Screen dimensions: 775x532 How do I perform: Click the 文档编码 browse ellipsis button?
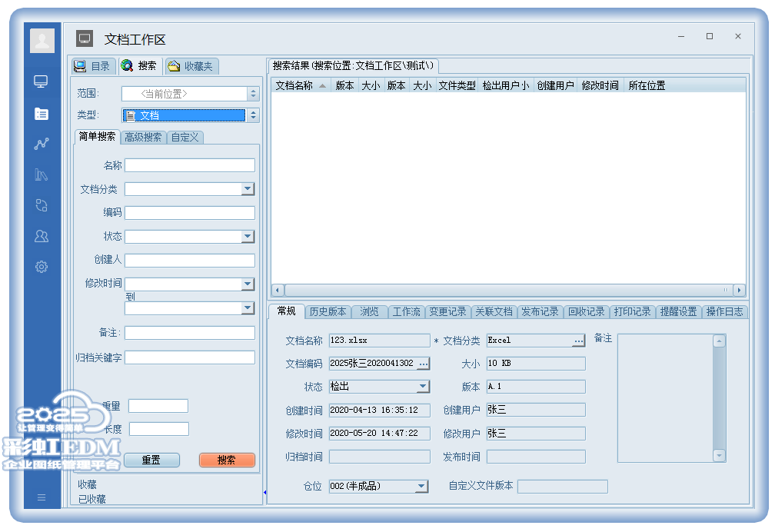[x=424, y=363]
